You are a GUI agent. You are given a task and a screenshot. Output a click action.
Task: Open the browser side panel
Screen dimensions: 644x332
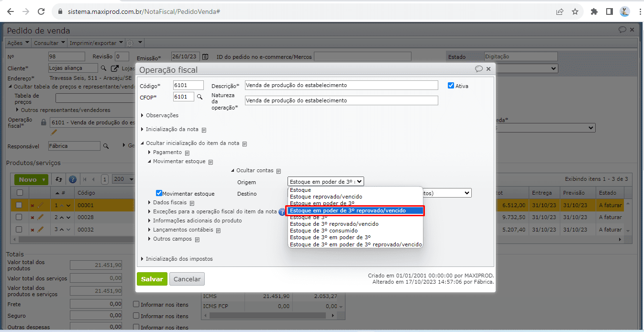(610, 11)
